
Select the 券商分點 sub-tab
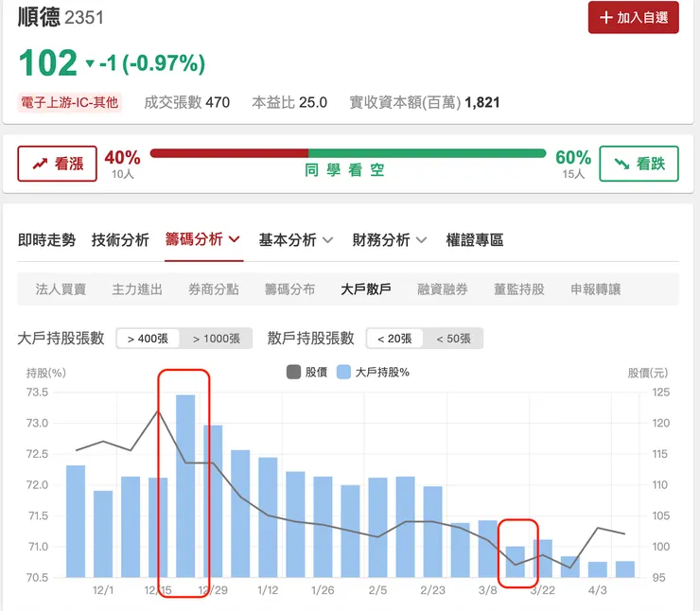pyautogui.click(x=214, y=289)
